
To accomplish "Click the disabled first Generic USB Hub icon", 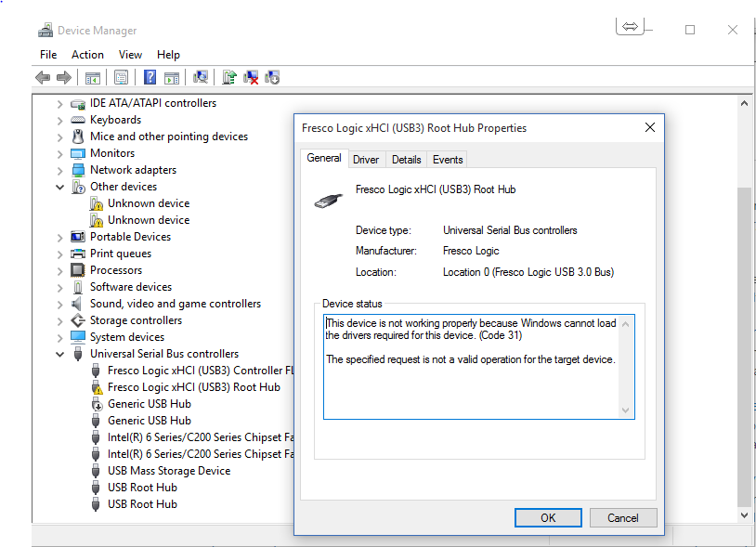I will coord(97,404).
